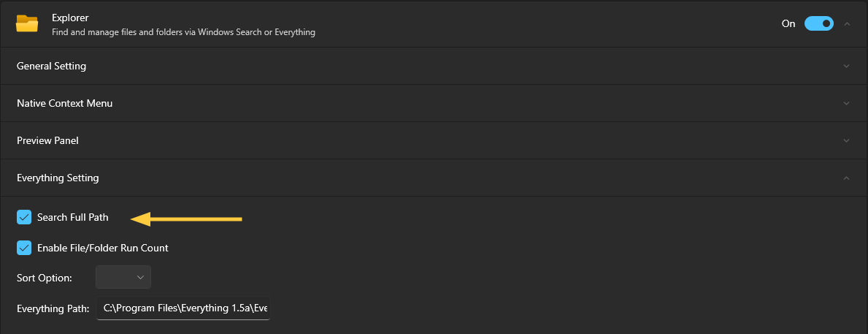Viewport: 868px width, 334px height.
Task: Collapse the Explorer plugin header chevron
Action: pos(847,23)
